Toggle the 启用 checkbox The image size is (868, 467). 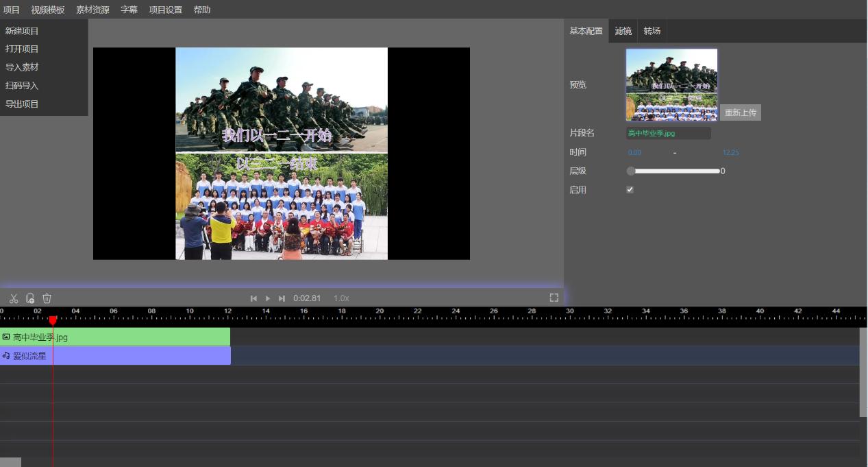630,190
